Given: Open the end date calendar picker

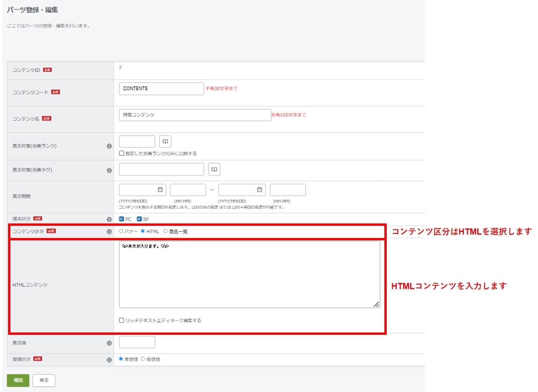Looking at the screenshot, I should (x=259, y=190).
